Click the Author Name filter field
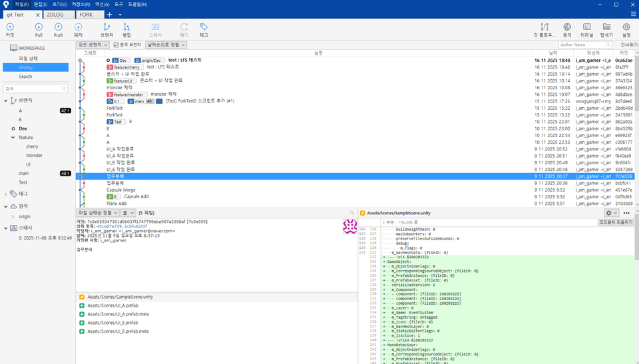The image size is (639, 364). click(585, 45)
